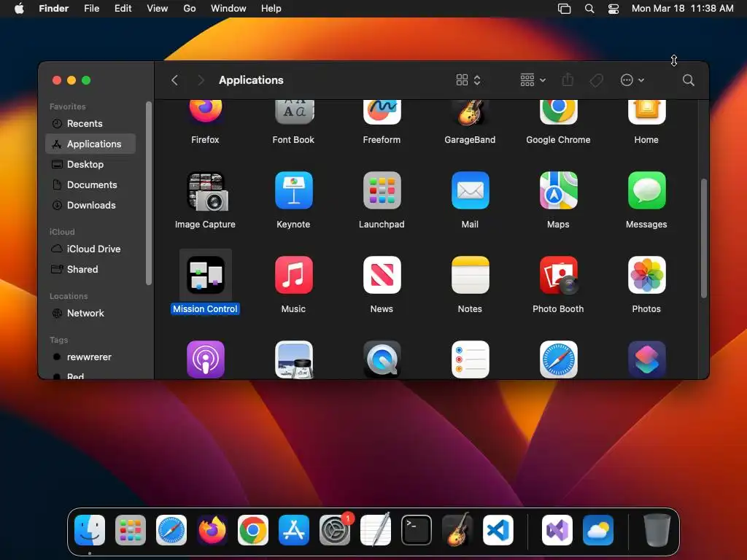Click the Stage Manager menu bar icon
This screenshot has width=747, height=560.
coord(564,9)
